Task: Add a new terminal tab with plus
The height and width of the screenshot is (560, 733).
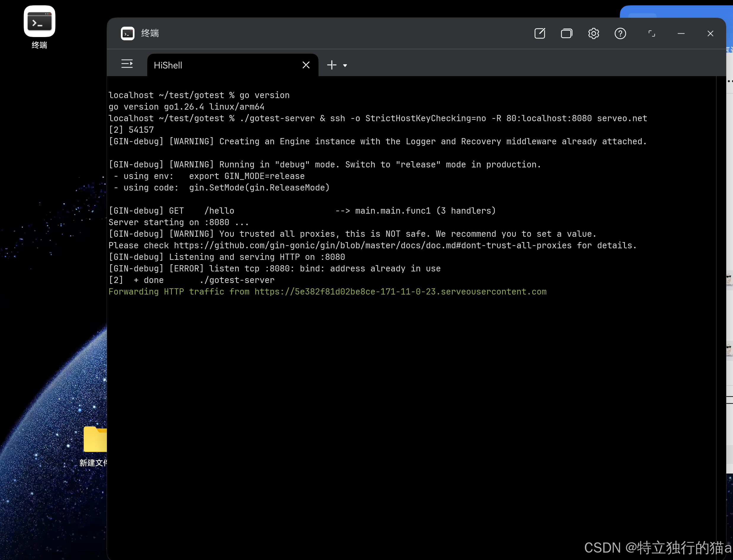Action: point(332,65)
